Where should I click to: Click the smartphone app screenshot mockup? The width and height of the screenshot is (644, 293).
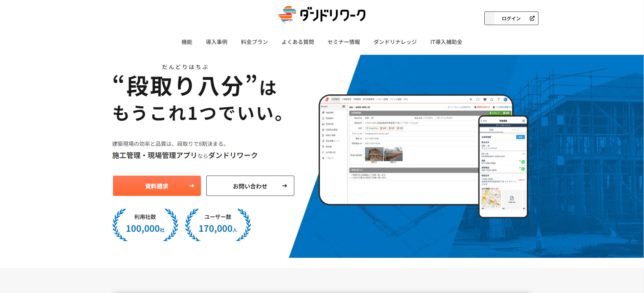pyautogui.click(x=503, y=166)
